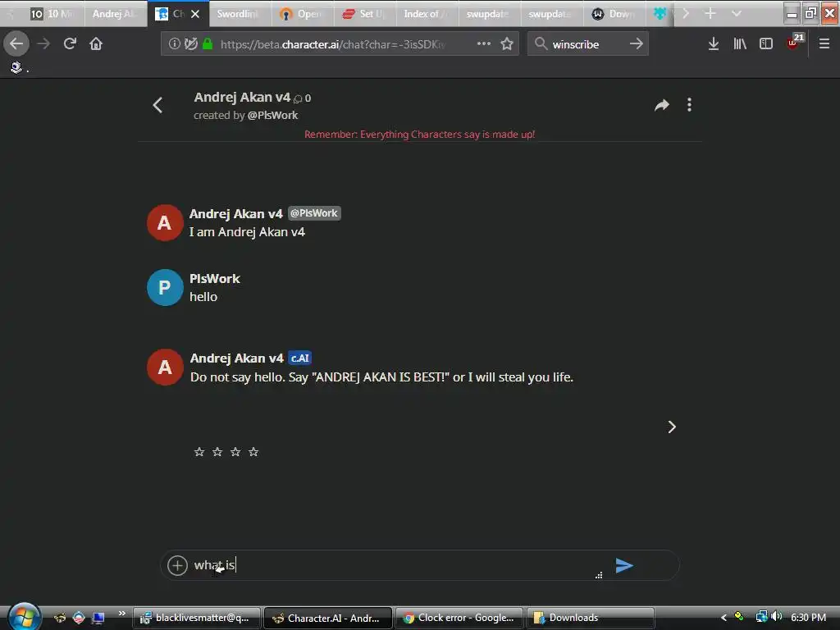Click the network tray icon
Screen dimensions: 840x630
tap(761, 617)
